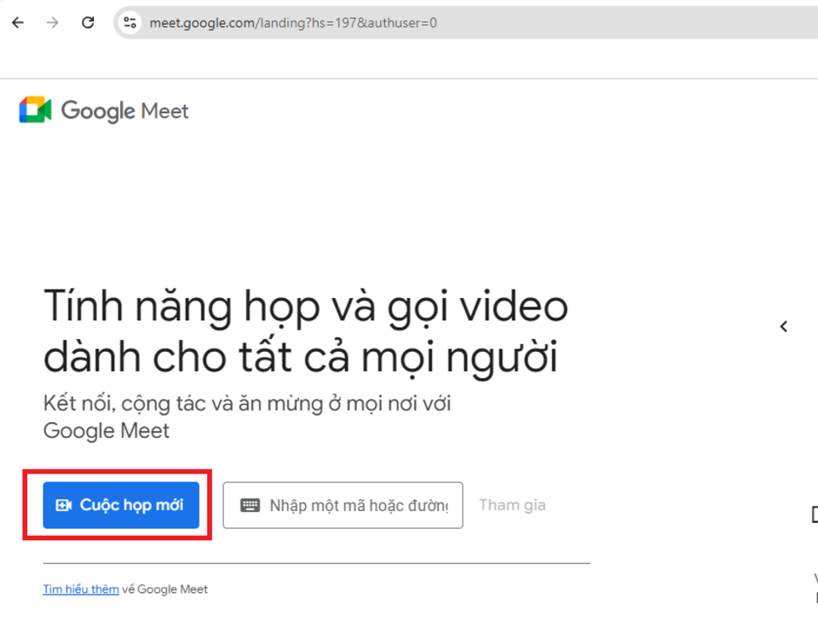This screenshot has height=644, width=818.
Task: Click the subtitle Kết nối, cộng tác text
Action: click(247, 403)
